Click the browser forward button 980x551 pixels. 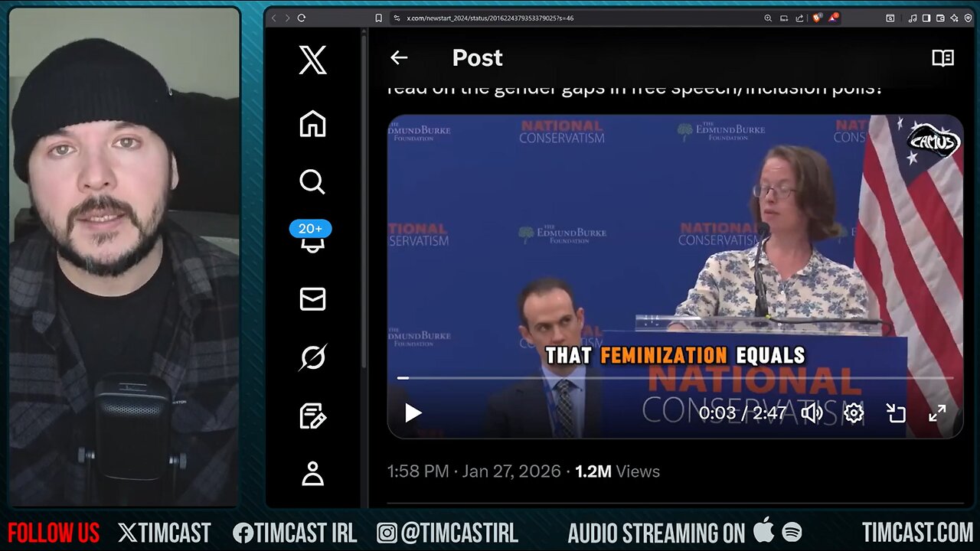pyautogui.click(x=288, y=18)
